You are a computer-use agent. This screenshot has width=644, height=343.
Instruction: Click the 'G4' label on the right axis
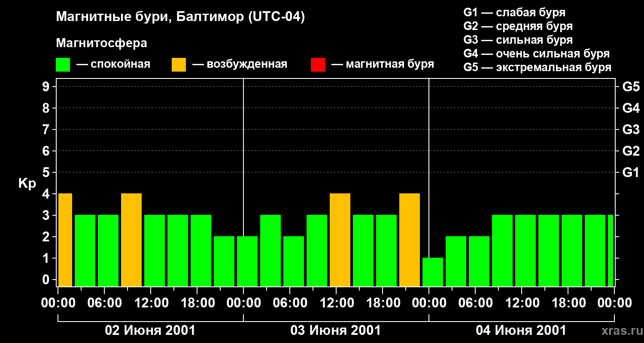coord(631,108)
